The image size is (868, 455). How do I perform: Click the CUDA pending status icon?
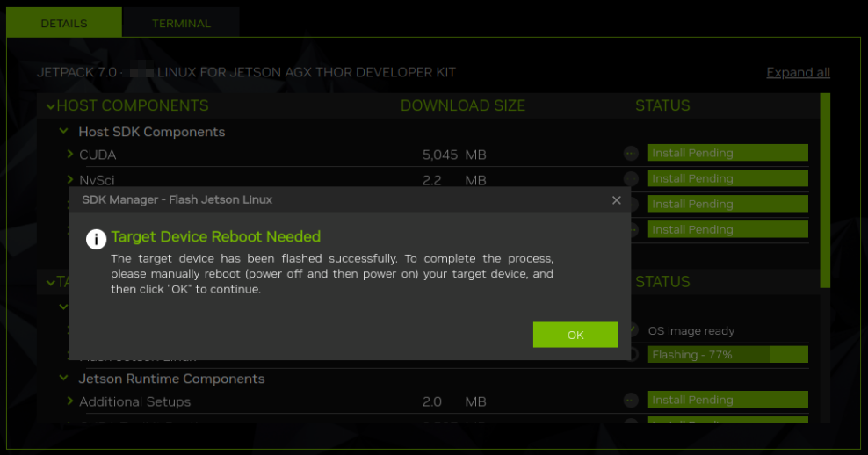(x=631, y=154)
